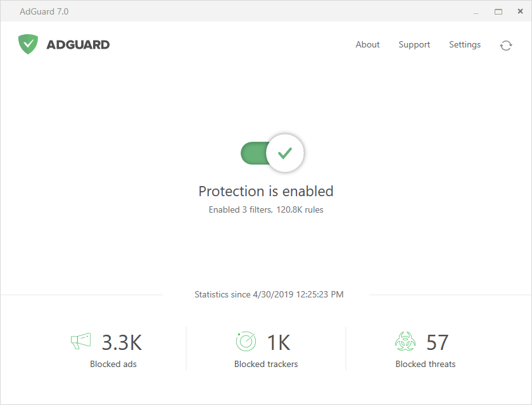Screen dimensions: 532x405
Task: Click the AdGuard 7.0 window title
Action: pyautogui.click(x=44, y=11)
